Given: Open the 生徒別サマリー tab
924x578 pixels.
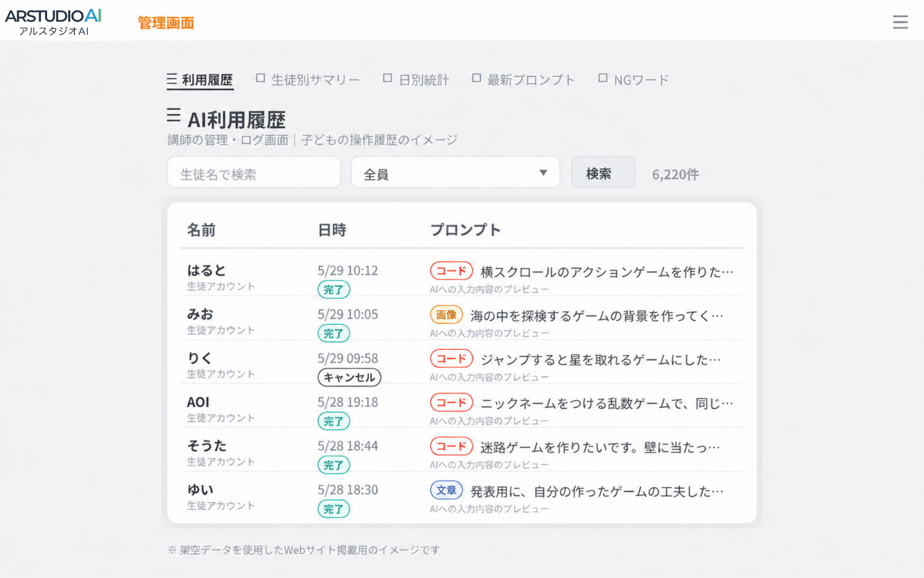Looking at the screenshot, I should point(308,79).
